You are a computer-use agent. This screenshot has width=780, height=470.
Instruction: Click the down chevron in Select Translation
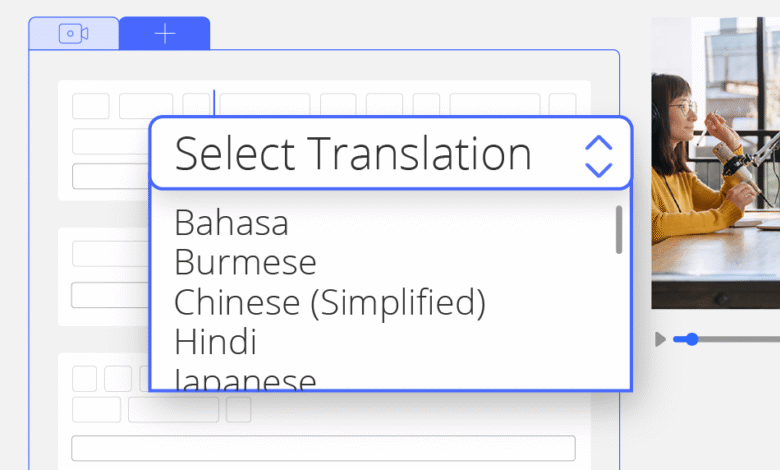(x=598, y=167)
